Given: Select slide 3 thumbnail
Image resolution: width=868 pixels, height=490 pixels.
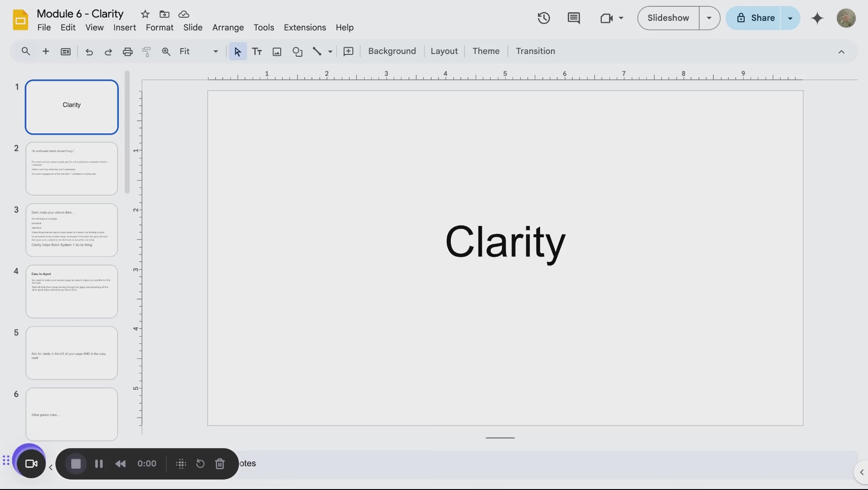Looking at the screenshot, I should 72,230.
